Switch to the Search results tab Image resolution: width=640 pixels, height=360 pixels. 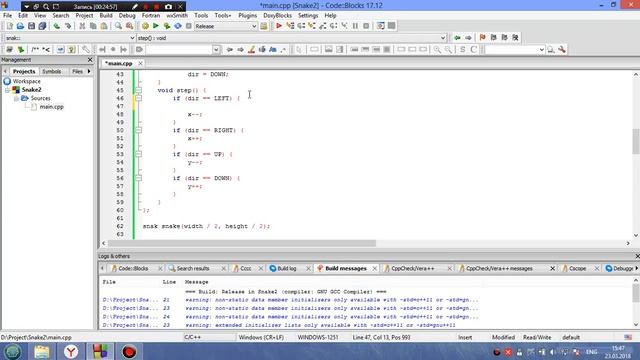tap(193, 269)
